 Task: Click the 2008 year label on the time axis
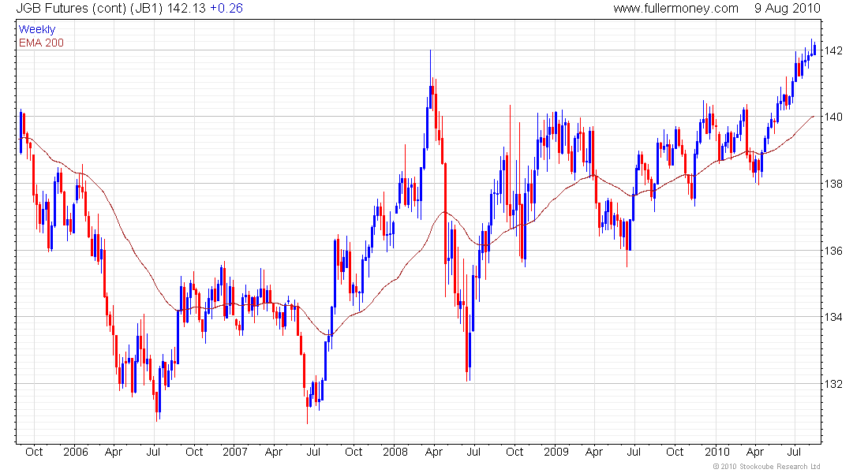pyautogui.click(x=395, y=452)
